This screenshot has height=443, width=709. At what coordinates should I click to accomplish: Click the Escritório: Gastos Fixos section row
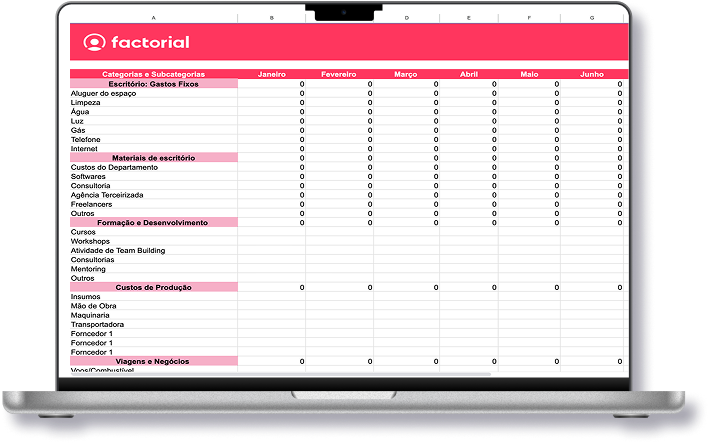[x=153, y=84]
